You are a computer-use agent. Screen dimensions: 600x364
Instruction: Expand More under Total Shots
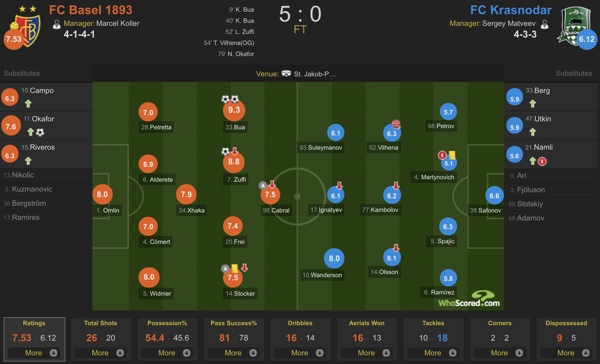[100, 353]
